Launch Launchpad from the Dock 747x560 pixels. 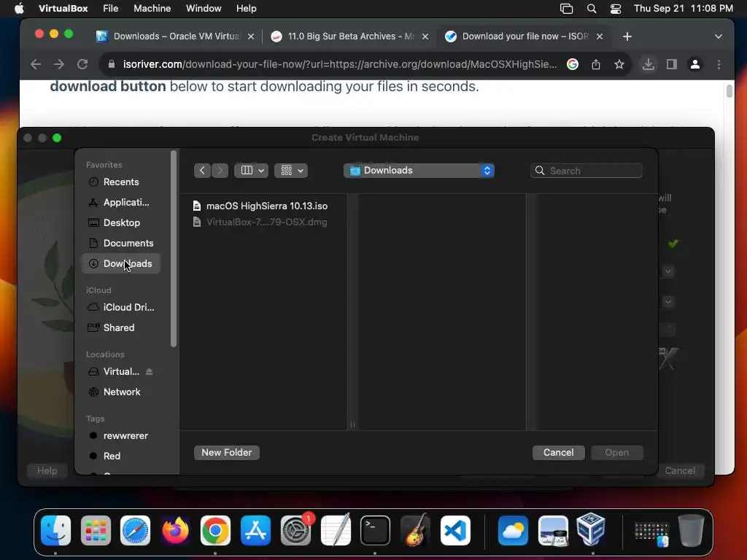point(96,531)
